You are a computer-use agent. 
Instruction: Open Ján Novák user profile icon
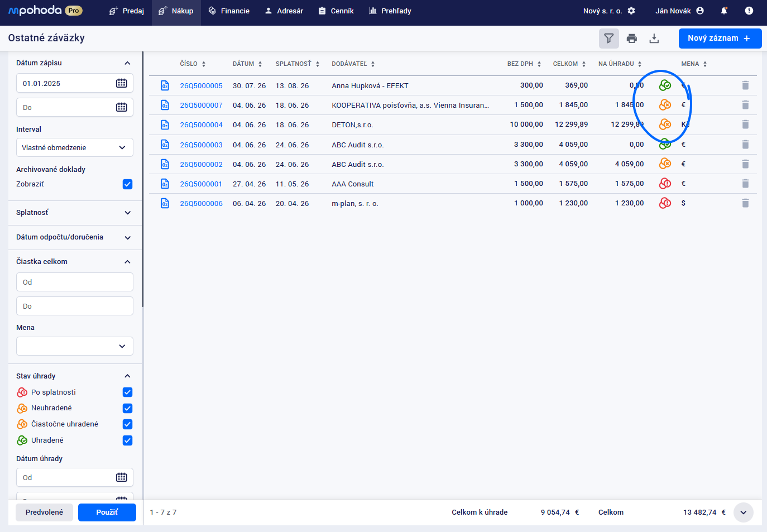(x=700, y=11)
